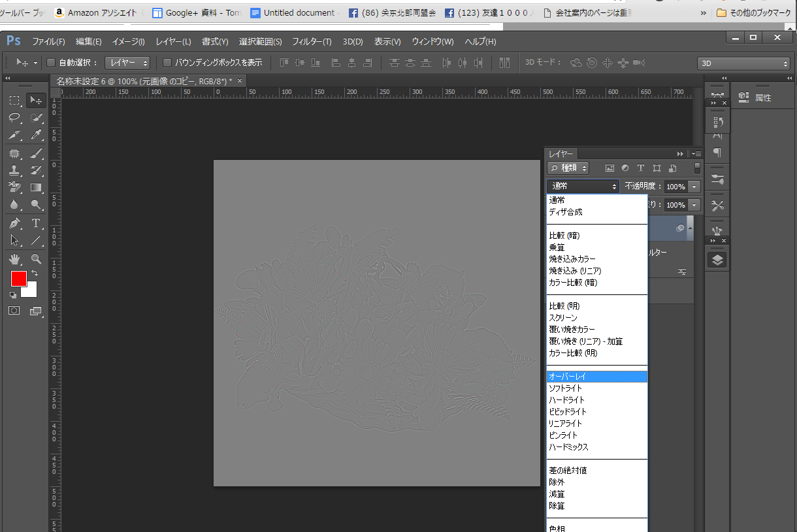Select the Horizontal Type tool
797x532 pixels.
click(36, 223)
